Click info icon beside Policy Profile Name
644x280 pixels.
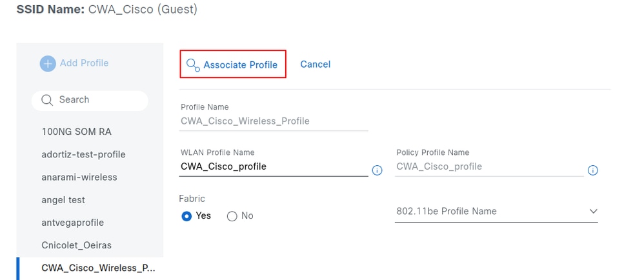[593, 171]
